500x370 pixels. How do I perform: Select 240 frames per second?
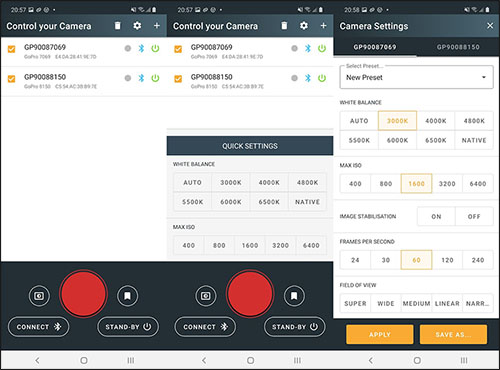click(x=478, y=260)
